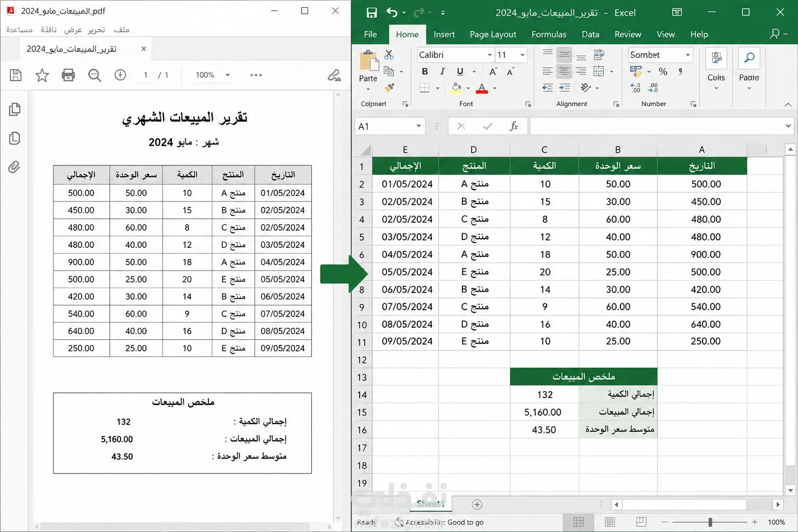Open the PDF zoom 100% dropdown
This screenshot has height=532, width=798.
[227, 75]
